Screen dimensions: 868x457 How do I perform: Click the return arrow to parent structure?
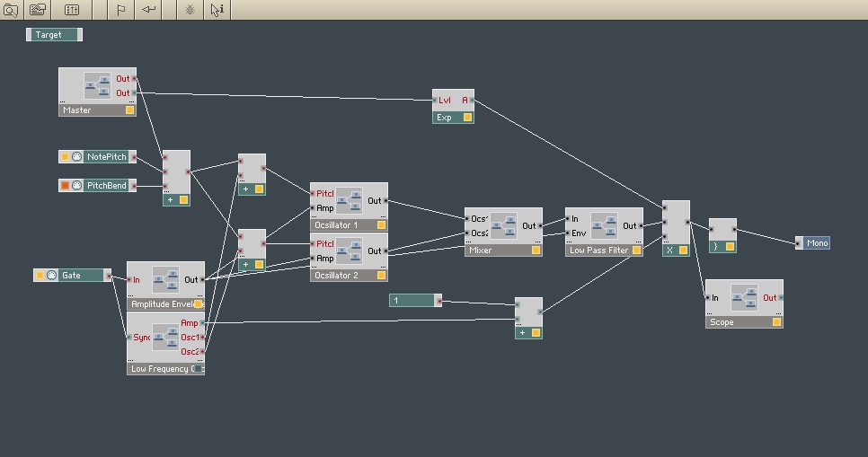[148, 9]
